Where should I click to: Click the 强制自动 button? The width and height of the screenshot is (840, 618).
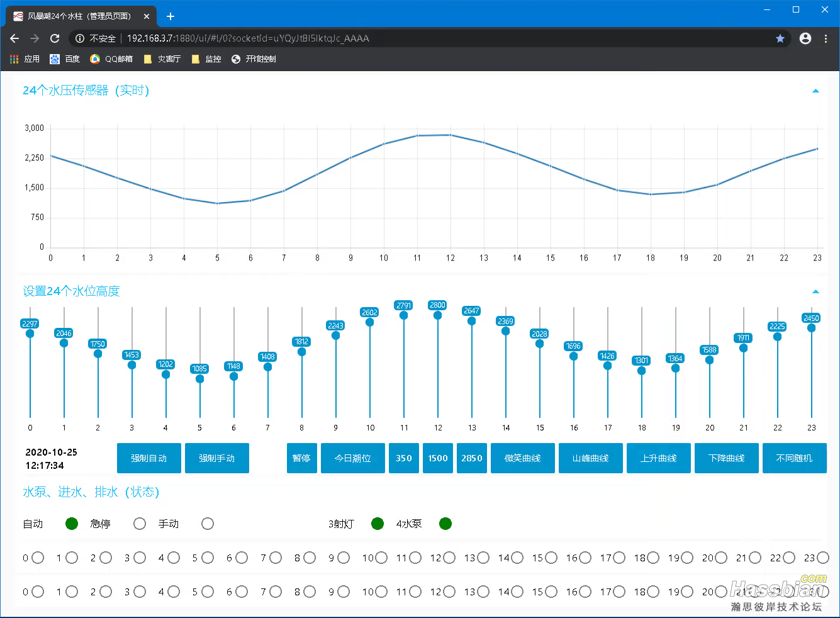(x=149, y=458)
